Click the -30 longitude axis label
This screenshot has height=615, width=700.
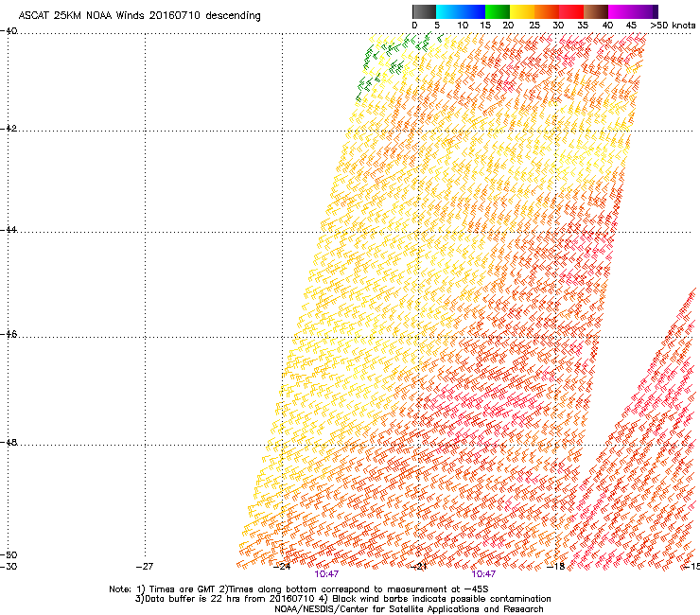pos(9,567)
